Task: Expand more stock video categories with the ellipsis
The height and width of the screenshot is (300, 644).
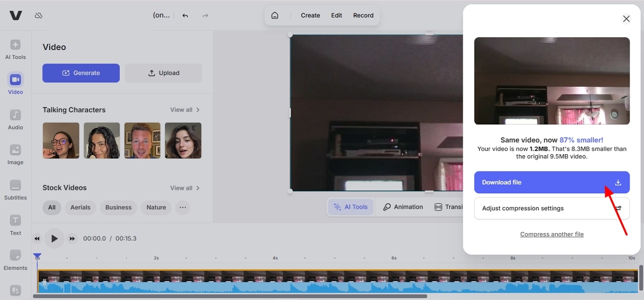Action: [x=183, y=207]
